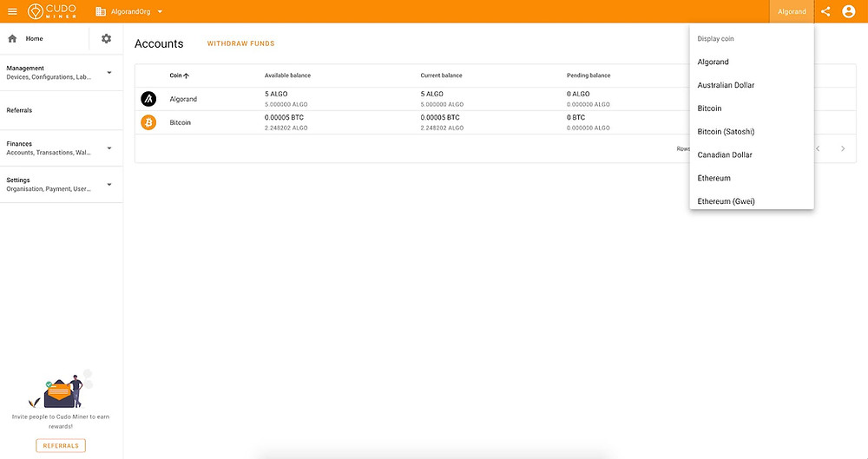Open the settings gear in sidebar
This screenshot has width=868, height=459.
pos(106,39)
